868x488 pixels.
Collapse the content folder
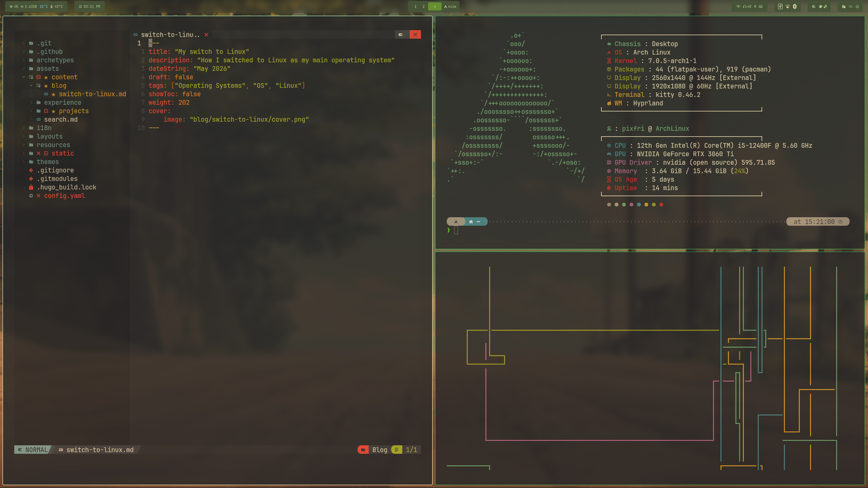pyautogui.click(x=24, y=77)
